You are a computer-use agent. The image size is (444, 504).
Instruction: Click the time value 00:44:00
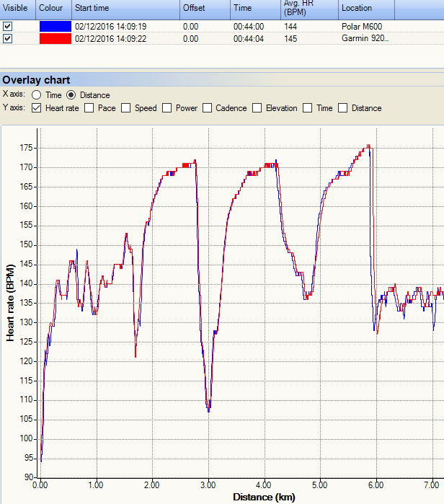pos(249,27)
